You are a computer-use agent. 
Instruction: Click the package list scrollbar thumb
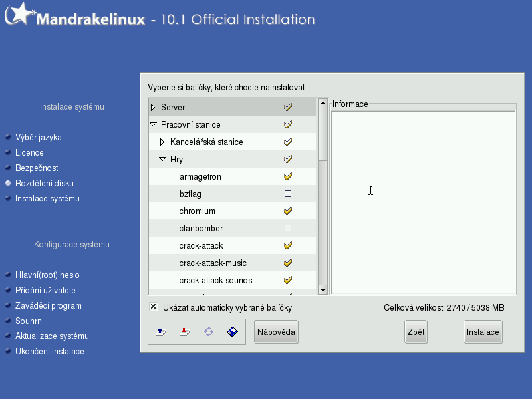323,134
